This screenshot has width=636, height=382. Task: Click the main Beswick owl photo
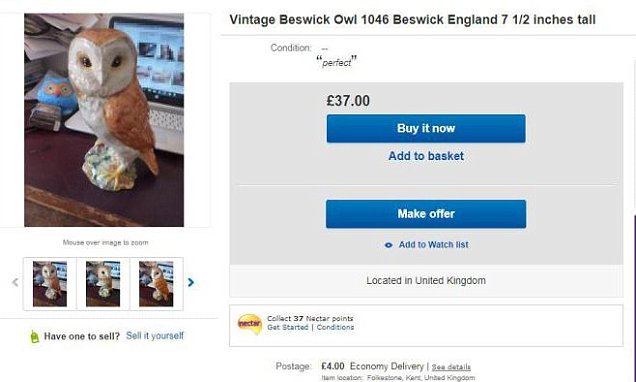pos(104,120)
